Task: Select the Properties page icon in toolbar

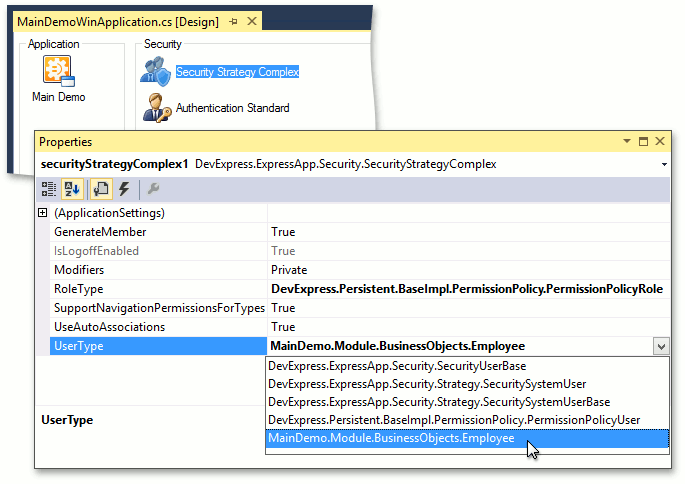Action: (x=101, y=189)
